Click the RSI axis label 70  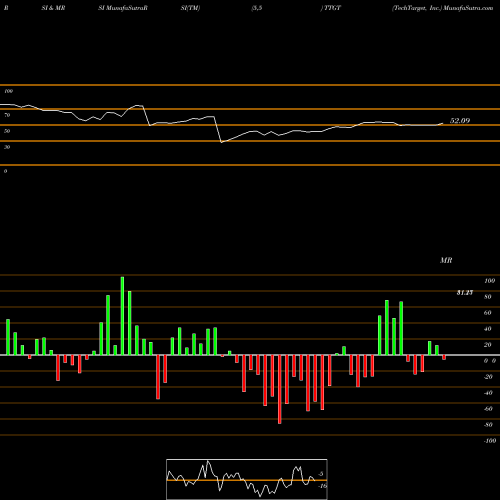coord(7,115)
